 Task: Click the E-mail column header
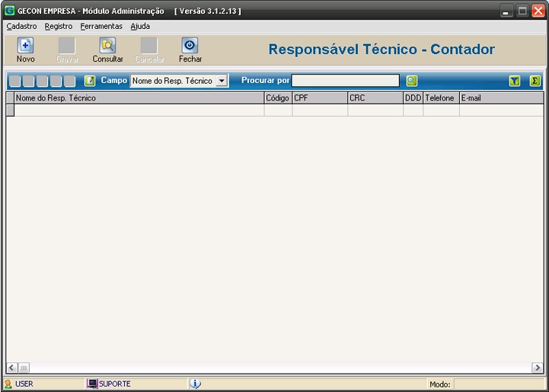coord(500,98)
